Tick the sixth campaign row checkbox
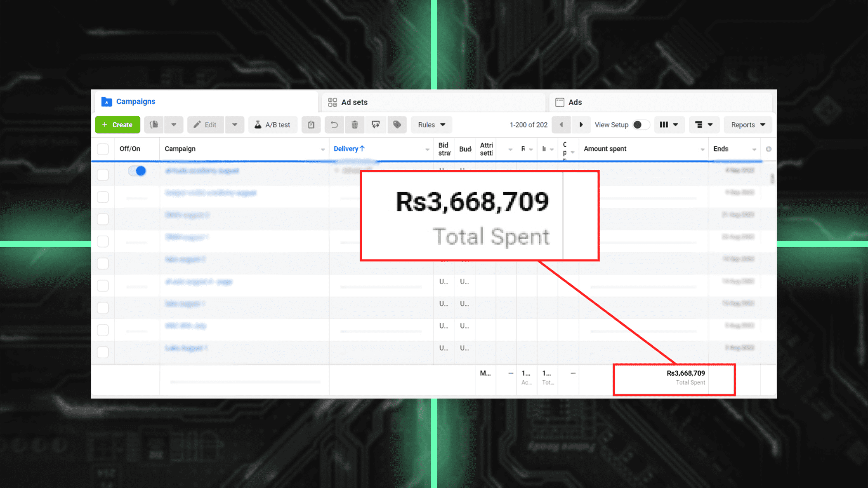Screen dimensions: 868x488 coord(103,286)
